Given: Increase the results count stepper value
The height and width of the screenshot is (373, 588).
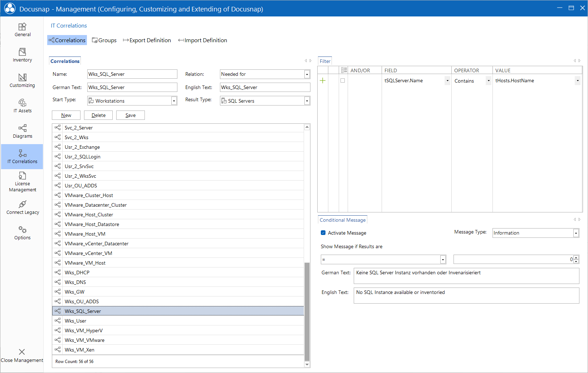Looking at the screenshot, I should coord(576,257).
